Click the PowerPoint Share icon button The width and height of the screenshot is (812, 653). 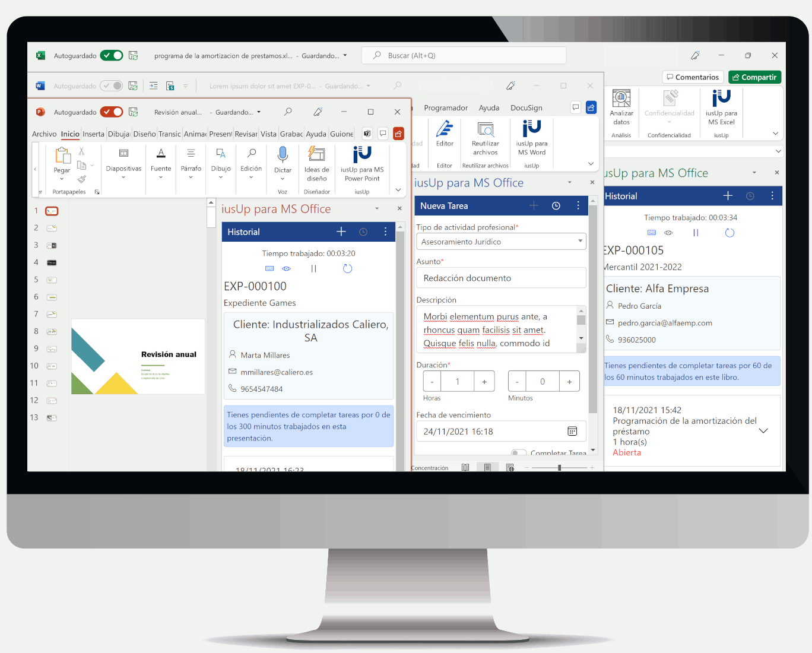click(398, 134)
